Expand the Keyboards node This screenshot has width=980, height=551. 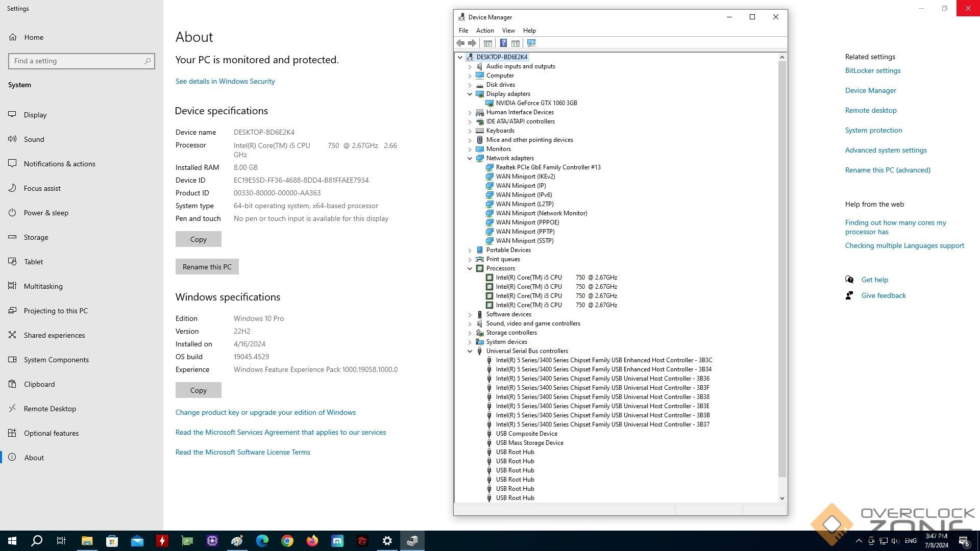tap(470, 131)
